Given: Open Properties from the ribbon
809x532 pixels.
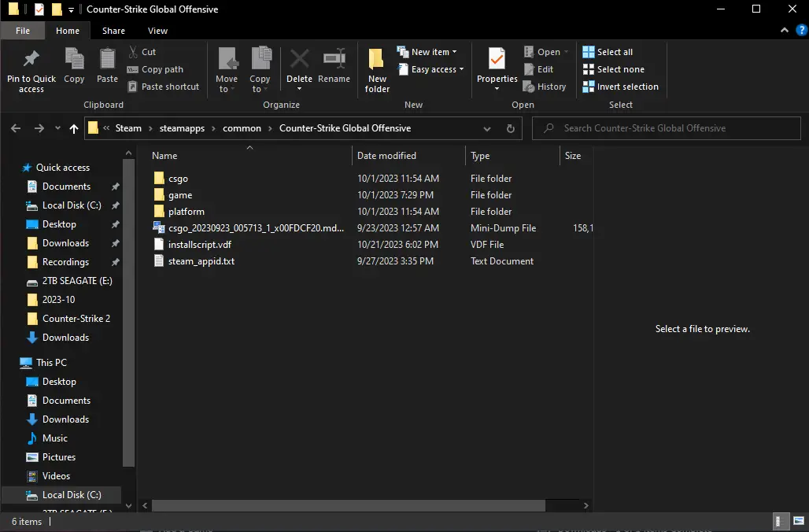Looking at the screenshot, I should pyautogui.click(x=497, y=68).
